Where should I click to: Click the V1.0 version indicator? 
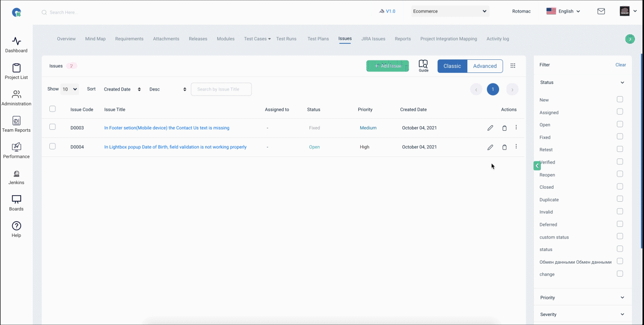(387, 11)
